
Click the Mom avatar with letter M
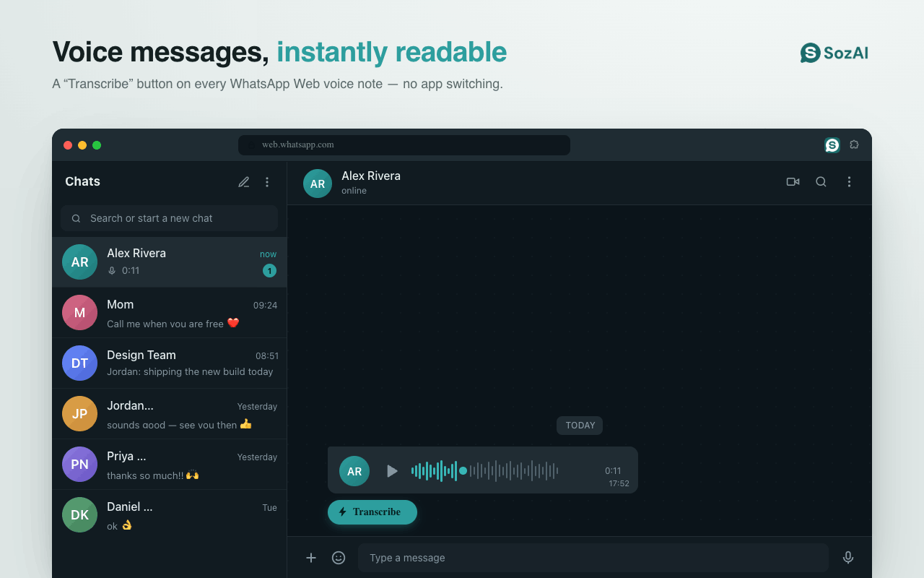(80, 313)
